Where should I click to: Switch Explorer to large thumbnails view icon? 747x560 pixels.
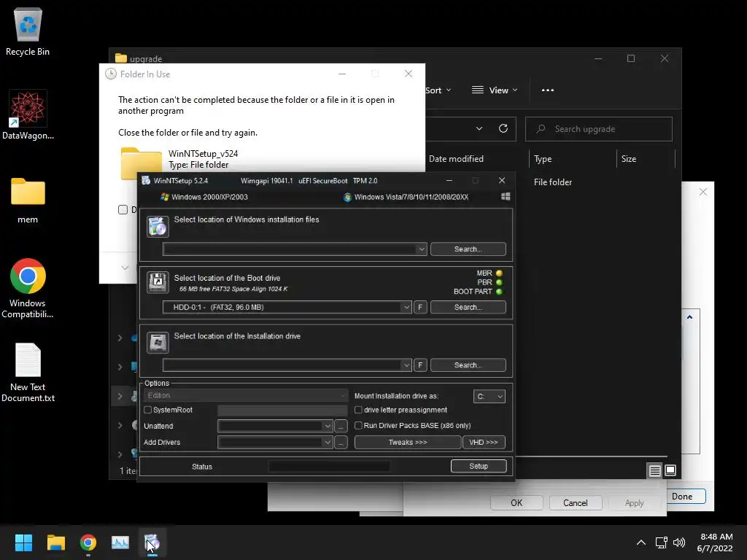(x=670, y=471)
